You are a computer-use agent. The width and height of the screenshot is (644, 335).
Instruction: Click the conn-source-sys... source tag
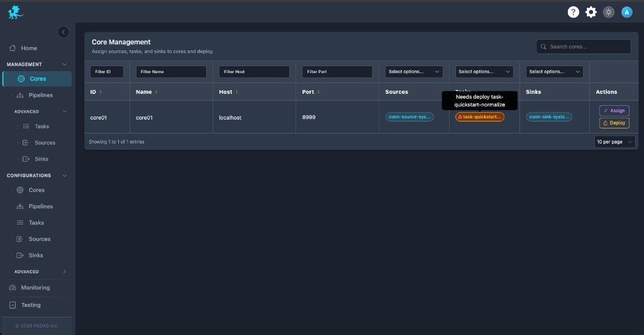click(x=409, y=116)
